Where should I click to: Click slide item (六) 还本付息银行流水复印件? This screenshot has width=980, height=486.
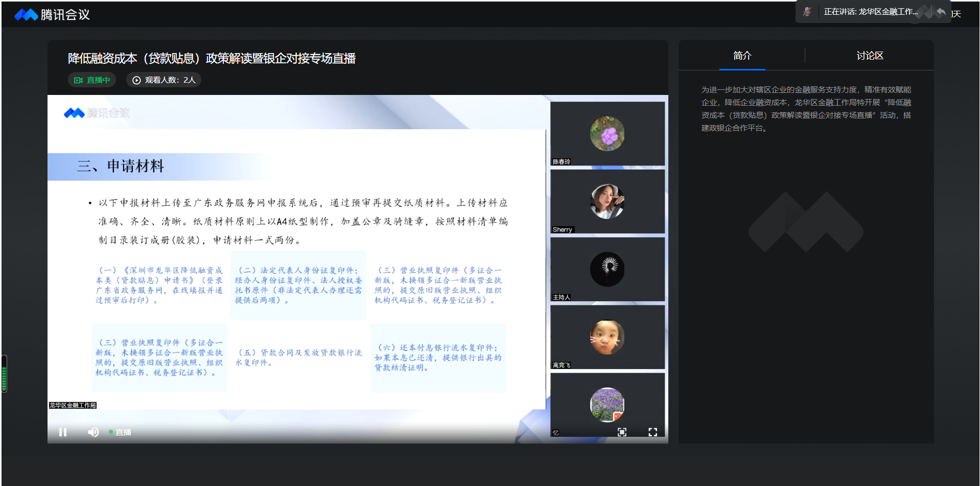(438, 357)
